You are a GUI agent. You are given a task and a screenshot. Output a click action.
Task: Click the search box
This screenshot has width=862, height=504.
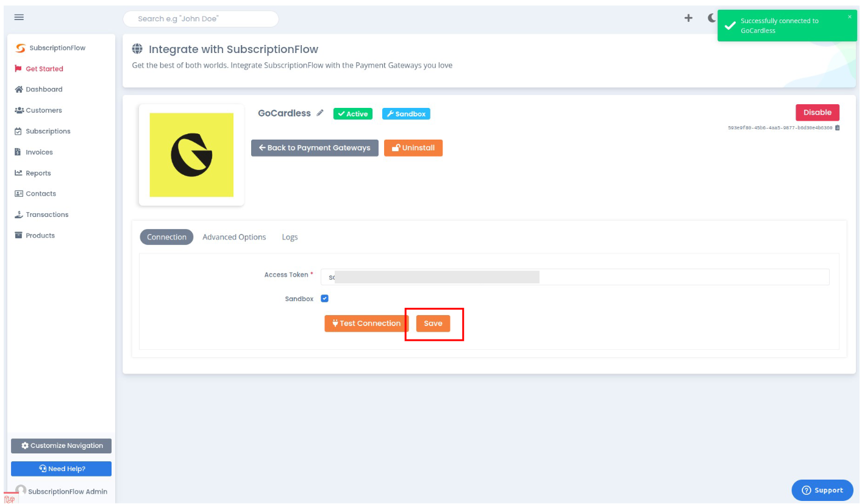pyautogui.click(x=201, y=19)
